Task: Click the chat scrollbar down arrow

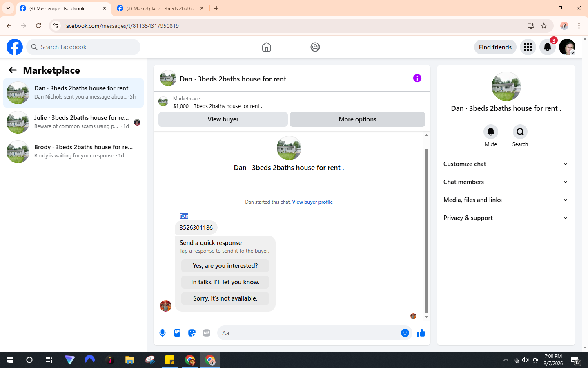Action: pos(426,316)
